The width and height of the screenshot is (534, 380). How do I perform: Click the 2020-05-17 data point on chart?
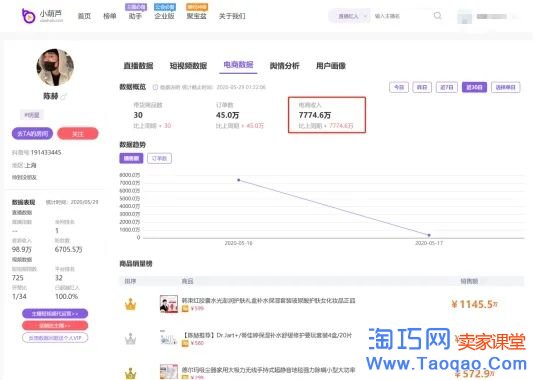tap(429, 235)
